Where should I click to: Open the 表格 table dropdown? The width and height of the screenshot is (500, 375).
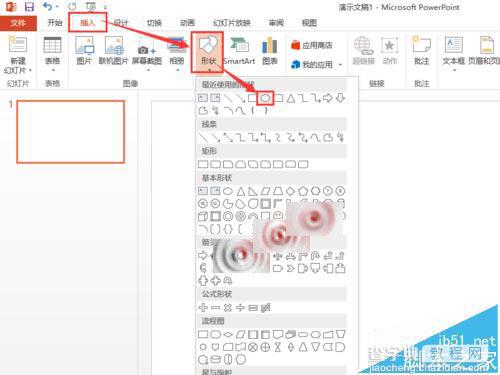(x=52, y=53)
